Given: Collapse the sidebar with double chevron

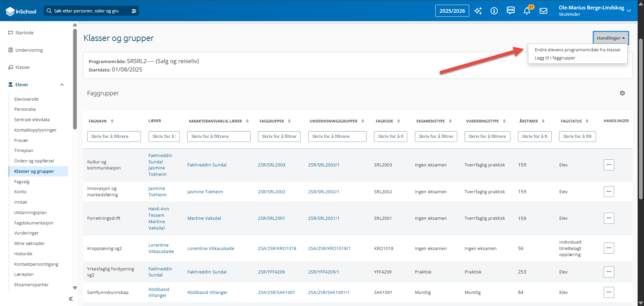Looking at the screenshot, I should click(70, 299).
